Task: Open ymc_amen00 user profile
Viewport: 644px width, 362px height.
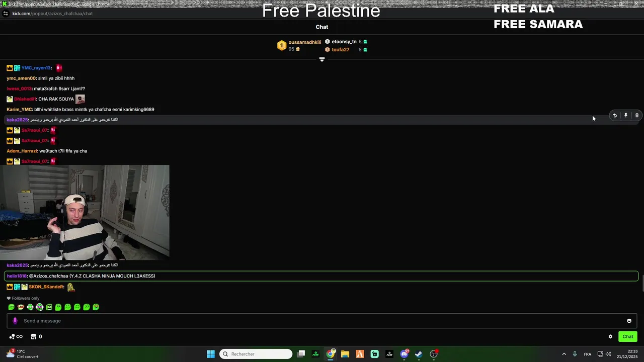Action: coord(21,78)
